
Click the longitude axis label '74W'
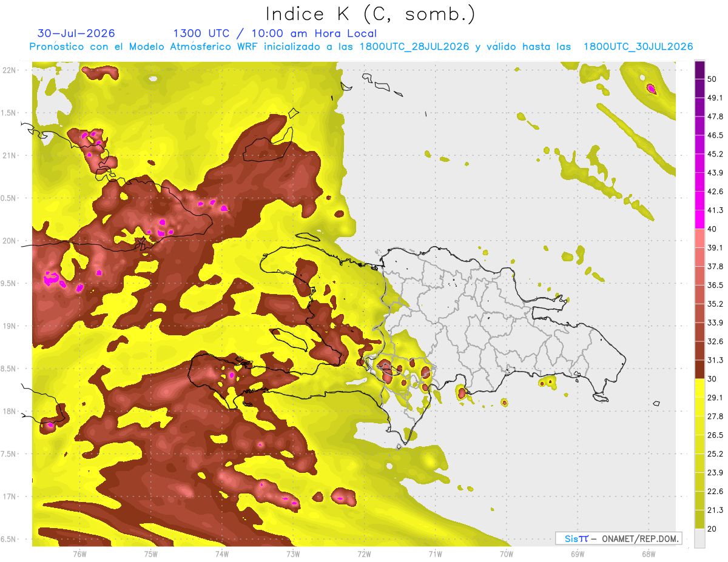click(x=222, y=554)
